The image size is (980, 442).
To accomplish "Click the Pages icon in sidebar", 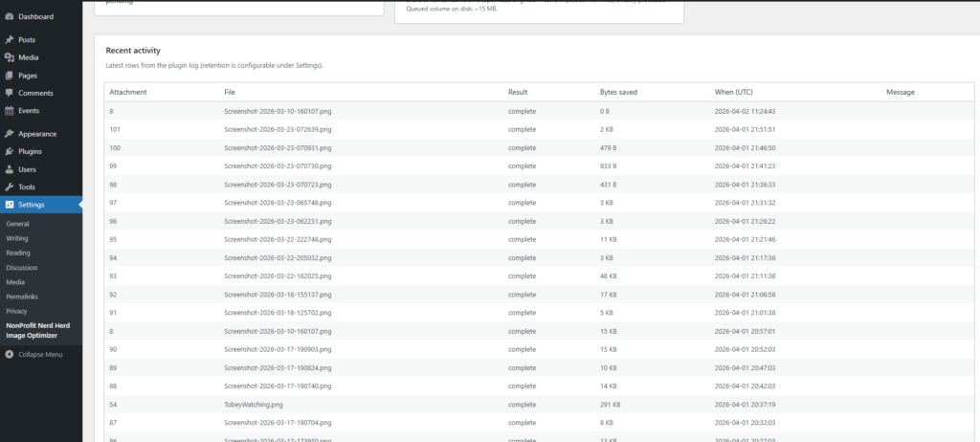I will (x=9, y=76).
